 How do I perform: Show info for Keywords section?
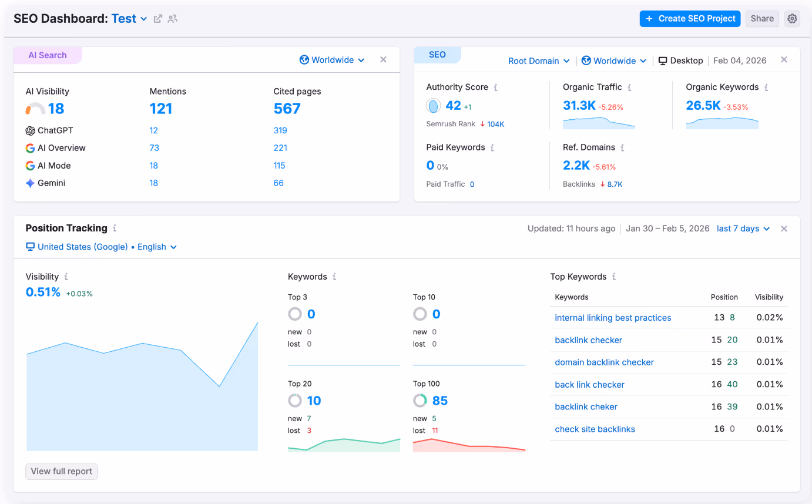click(334, 277)
